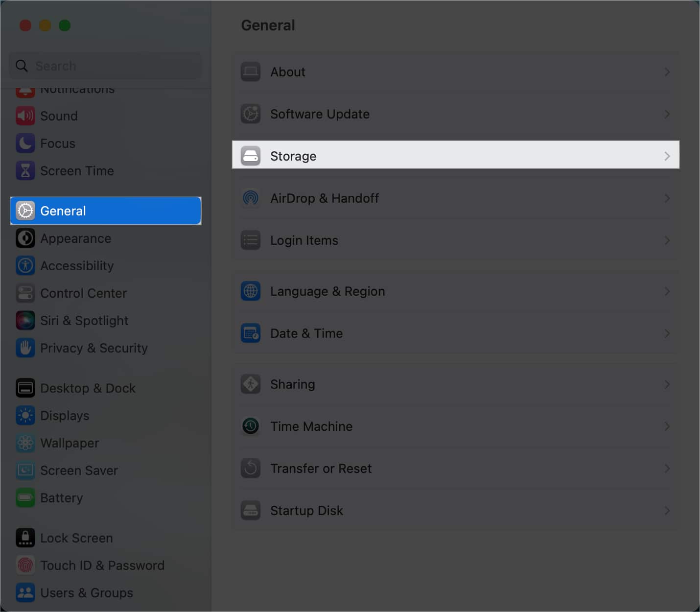Image resolution: width=700 pixels, height=612 pixels.
Task: Click the green full-screen window button
Action: (65, 25)
